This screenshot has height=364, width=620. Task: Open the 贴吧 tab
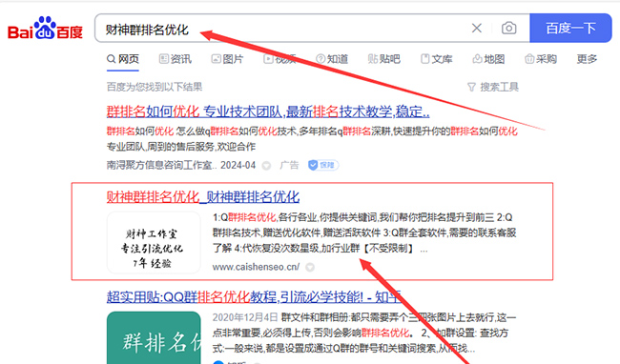point(384,59)
